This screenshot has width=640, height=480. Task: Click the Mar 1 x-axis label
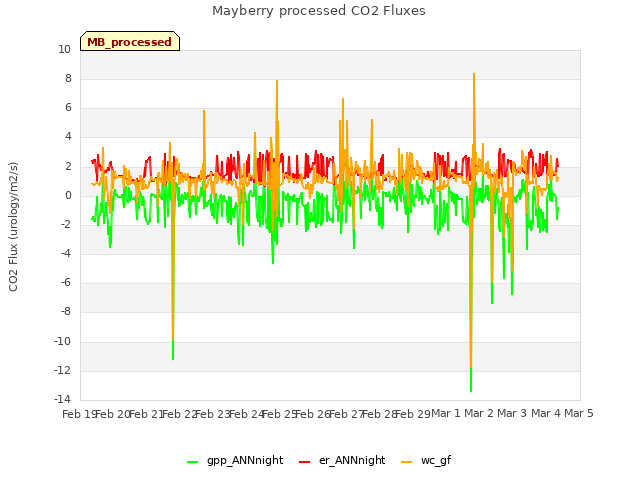[446, 413]
